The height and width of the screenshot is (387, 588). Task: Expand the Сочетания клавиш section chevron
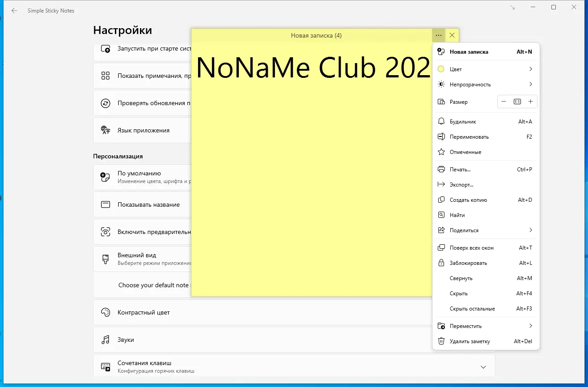point(483,367)
